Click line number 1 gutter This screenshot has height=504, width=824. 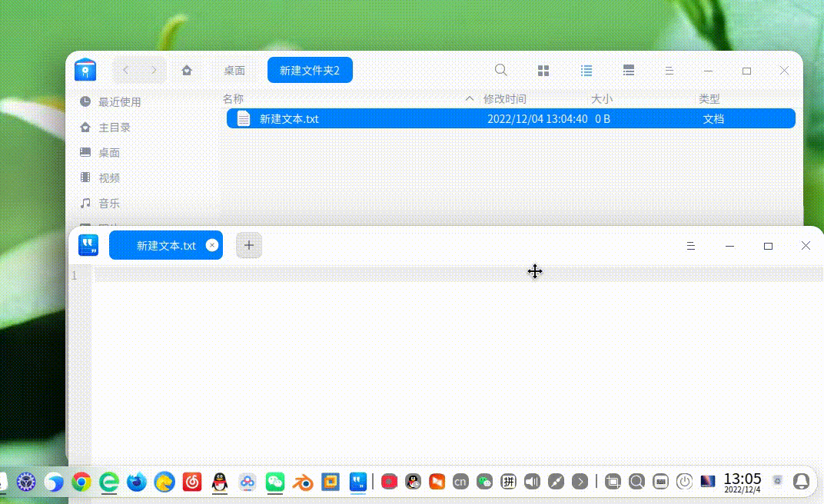[74, 274]
